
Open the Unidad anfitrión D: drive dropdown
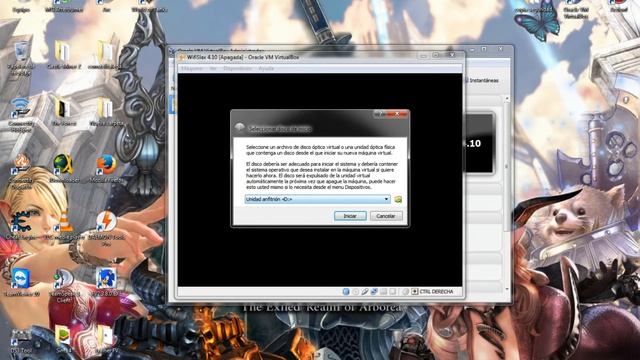317,199
